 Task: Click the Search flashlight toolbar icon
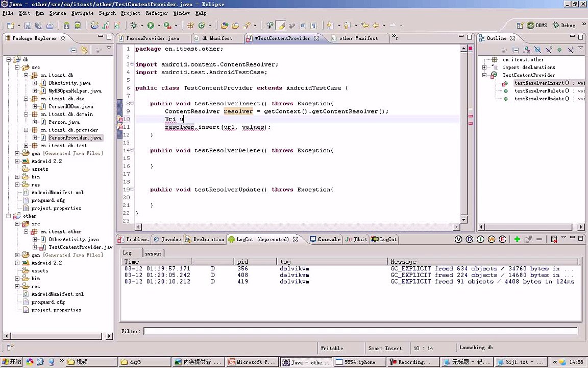tap(247, 26)
